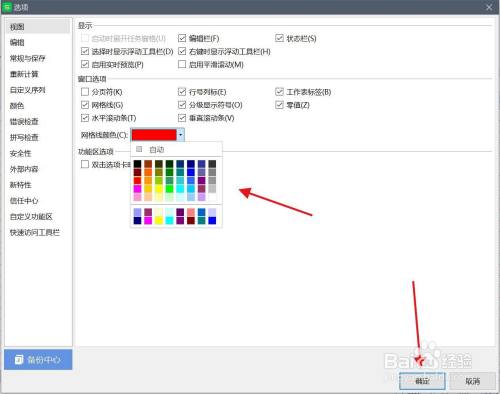Toggle 工作表标签(B) checkbox
This screenshot has width=500, height=394.
point(279,92)
